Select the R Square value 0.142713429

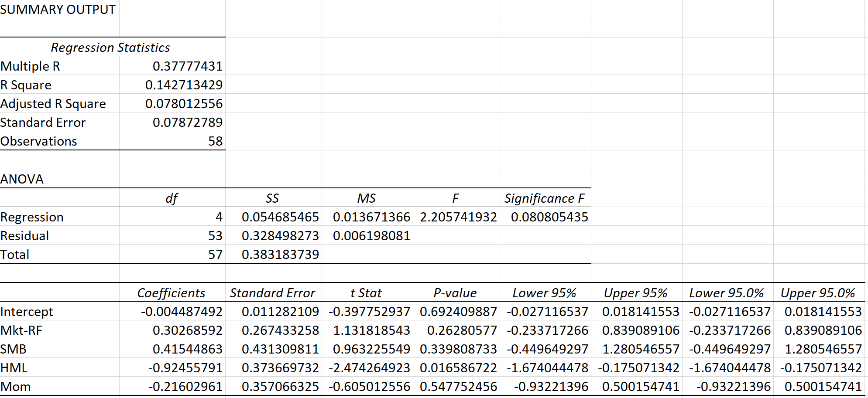click(x=188, y=85)
